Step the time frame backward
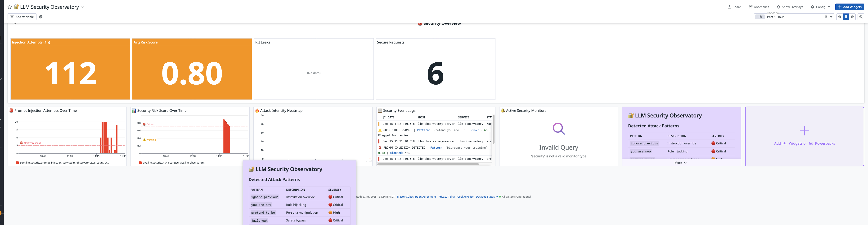 (x=839, y=17)
